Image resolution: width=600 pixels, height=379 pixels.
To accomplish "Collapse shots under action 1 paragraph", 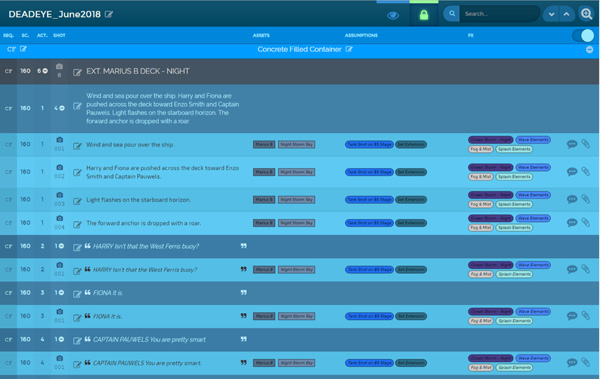I will 62,108.
